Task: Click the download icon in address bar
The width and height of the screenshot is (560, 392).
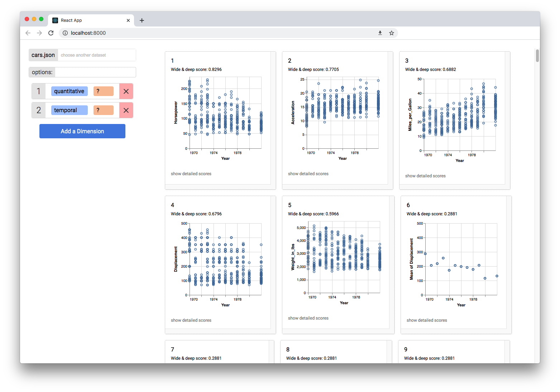Action: tap(380, 33)
